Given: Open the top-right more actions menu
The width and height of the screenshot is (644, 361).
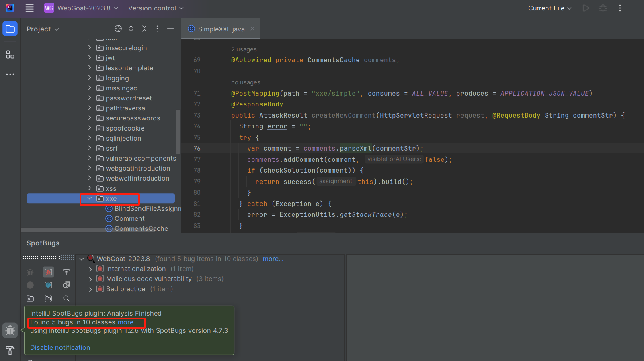Looking at the screenshot, I should 620,8.
